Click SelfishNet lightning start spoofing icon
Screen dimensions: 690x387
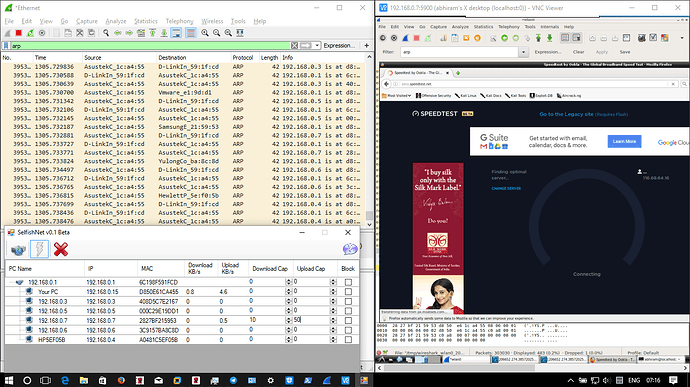coord(40,250)
